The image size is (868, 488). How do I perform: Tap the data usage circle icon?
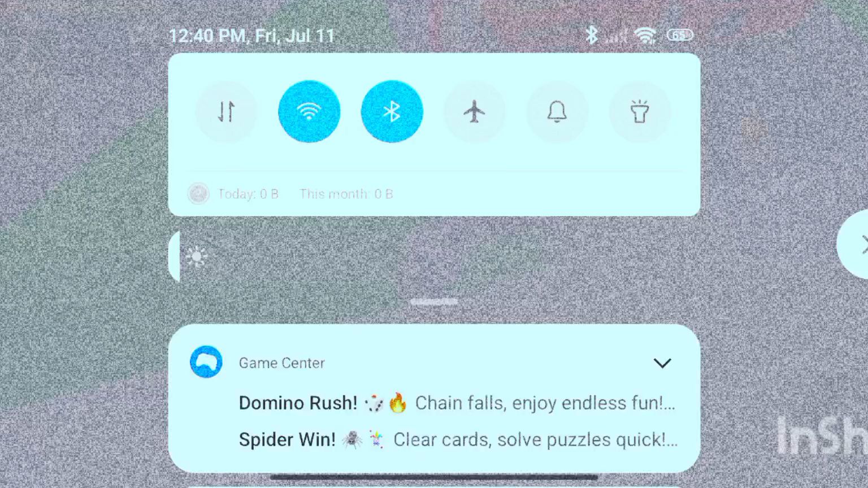pos(198,194)
